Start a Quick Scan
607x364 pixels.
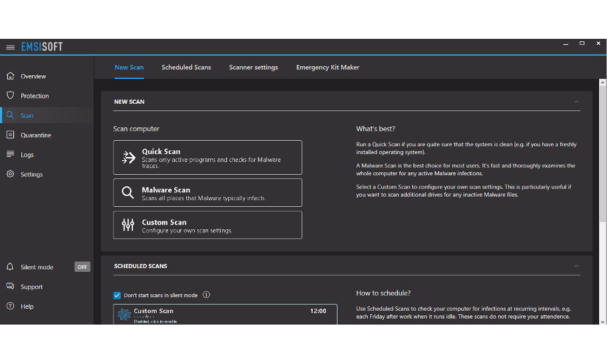tap(208, 158)
